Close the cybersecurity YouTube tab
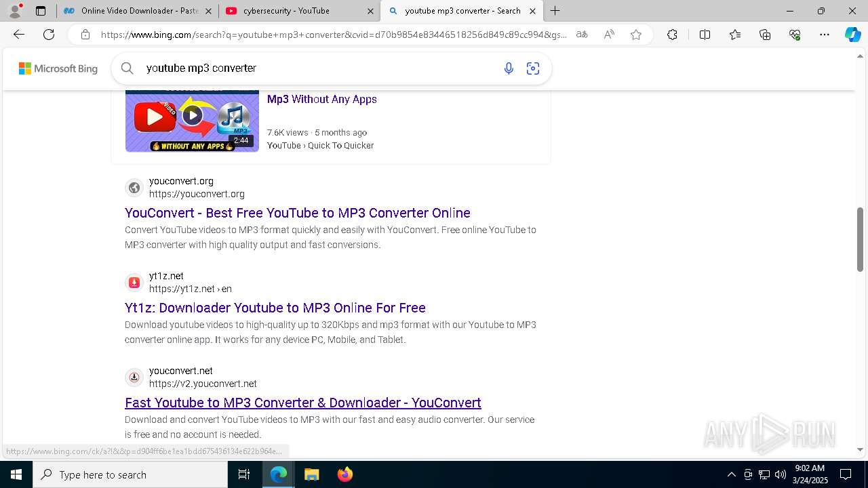 tap(370, 11)
